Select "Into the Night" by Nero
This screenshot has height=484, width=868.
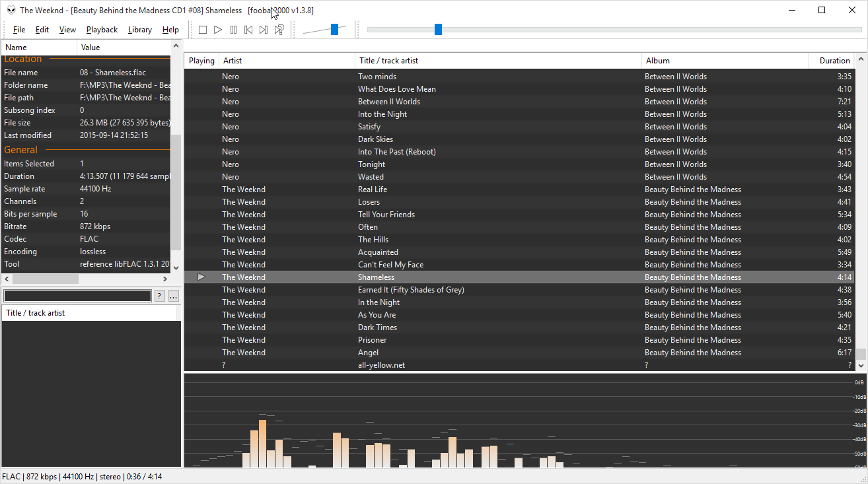coord(519,114)
